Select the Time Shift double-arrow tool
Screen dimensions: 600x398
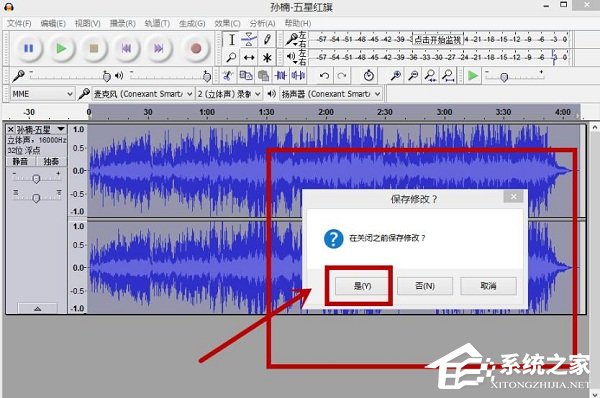tap(249, 57)
